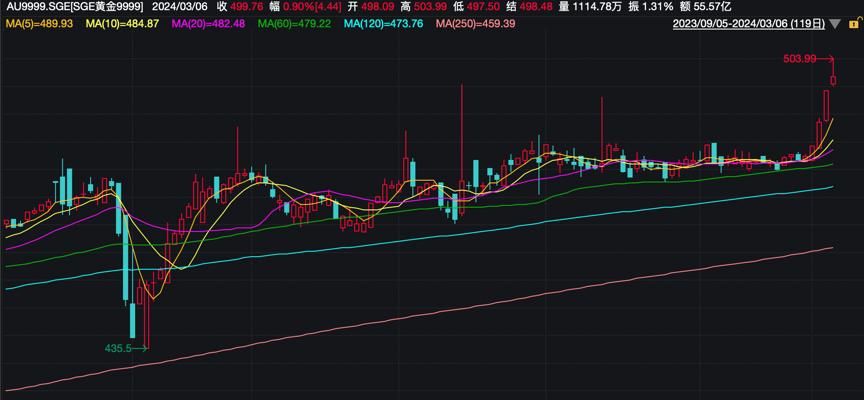The image size is (864, 400).
Task: Open the date range dropdown triangle
Action: (x=835, y=24)
